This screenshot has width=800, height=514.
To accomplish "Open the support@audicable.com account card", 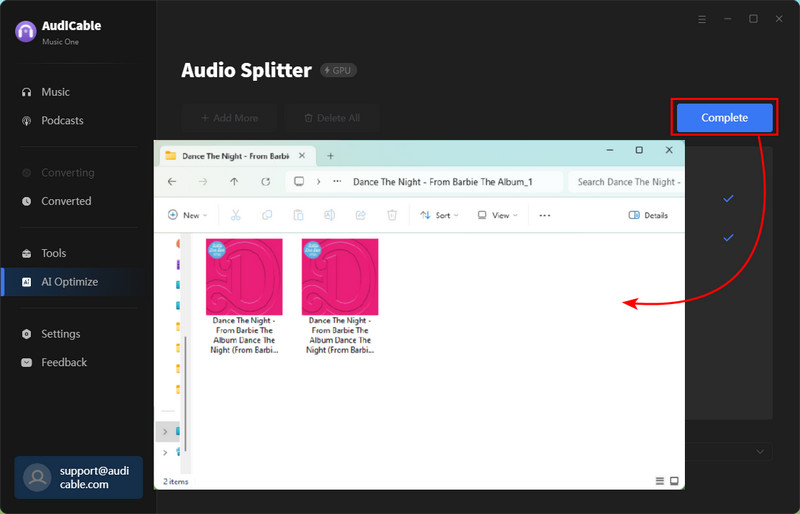I will pos(79,477).
